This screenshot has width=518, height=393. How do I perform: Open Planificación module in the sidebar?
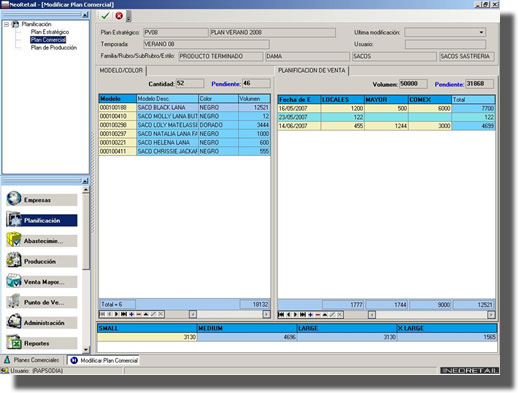tap(42, 220)
